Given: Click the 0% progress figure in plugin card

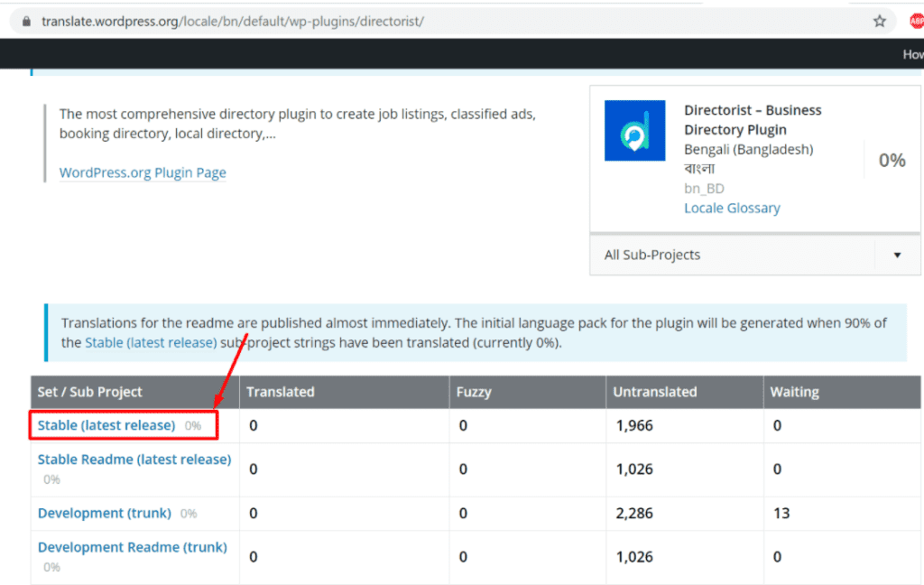Looking at the screenshot, I should tap(892, 161).
